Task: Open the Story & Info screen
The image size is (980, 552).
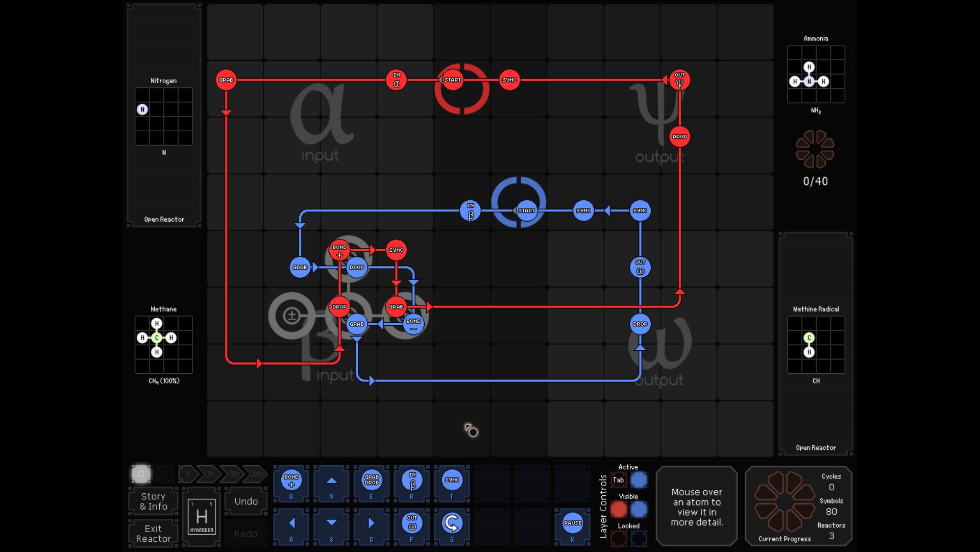Action: point(153,501)
